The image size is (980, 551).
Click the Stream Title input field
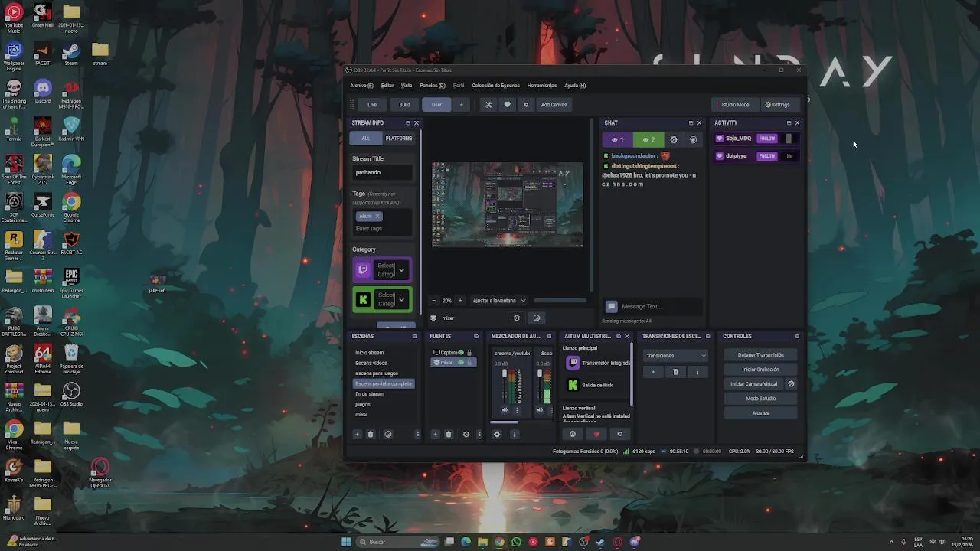coord(382,173)
